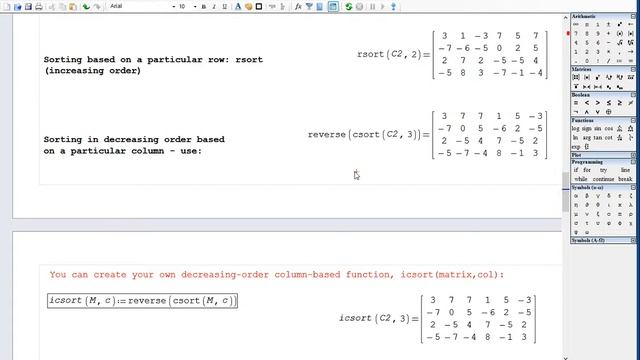
Task: Collapse the Arithmetic panel
Action: 633,16
